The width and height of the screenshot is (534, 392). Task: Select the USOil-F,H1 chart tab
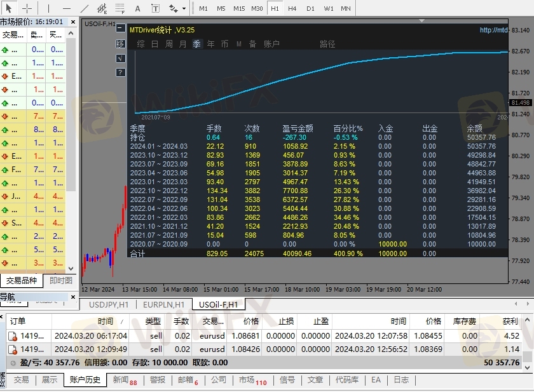point(218,304)
